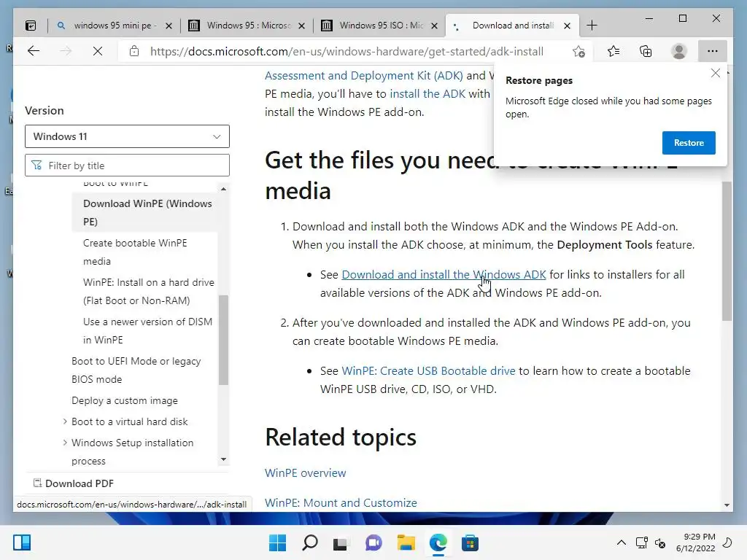Open the profile account icon

click(679, 51)
